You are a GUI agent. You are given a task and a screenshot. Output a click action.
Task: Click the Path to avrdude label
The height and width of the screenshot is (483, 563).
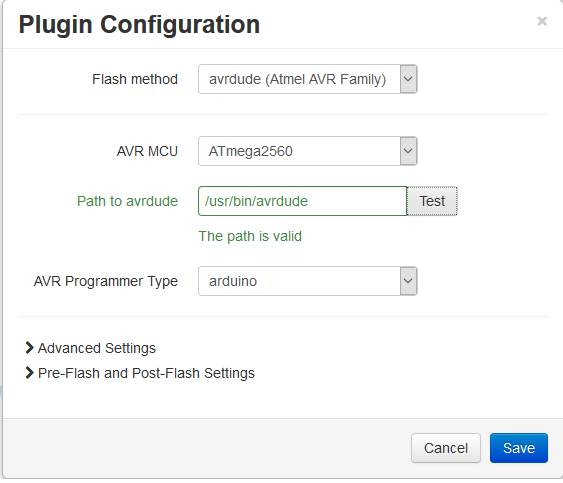(127, 201)
